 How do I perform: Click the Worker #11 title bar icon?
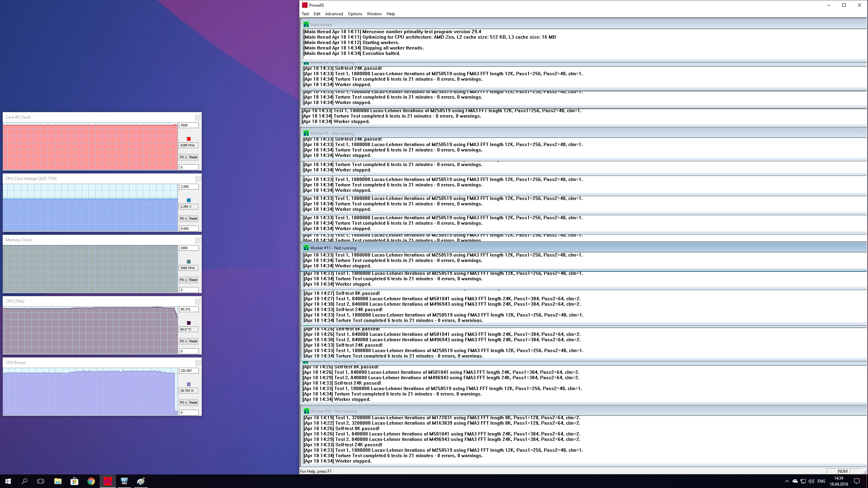click(306, 248)
